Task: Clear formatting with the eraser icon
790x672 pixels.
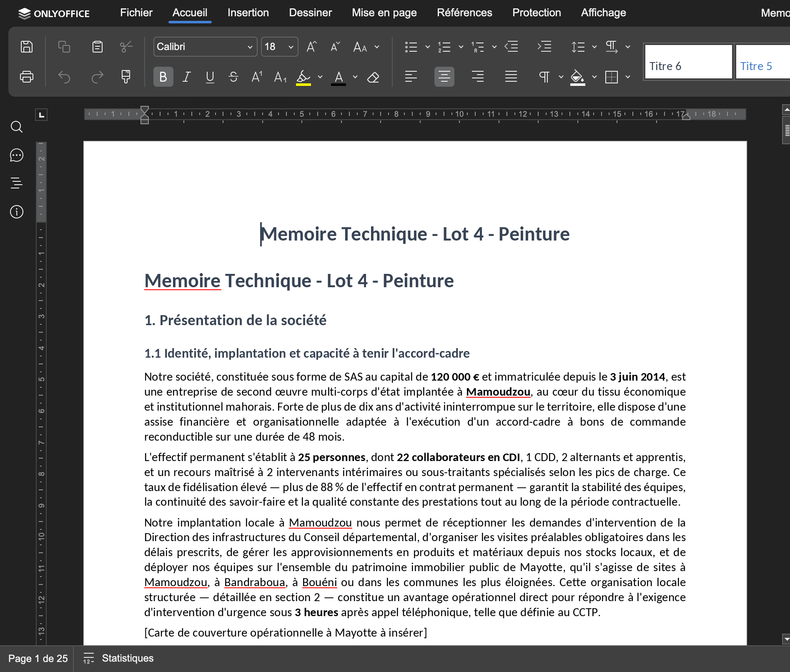Action: [373, 77]
